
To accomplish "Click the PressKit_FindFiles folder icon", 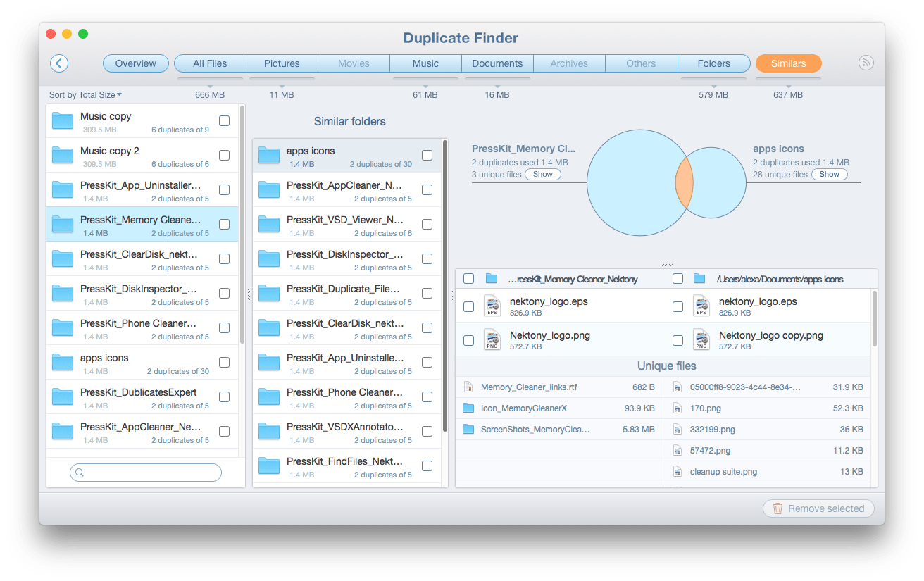I will click(269, 467).
